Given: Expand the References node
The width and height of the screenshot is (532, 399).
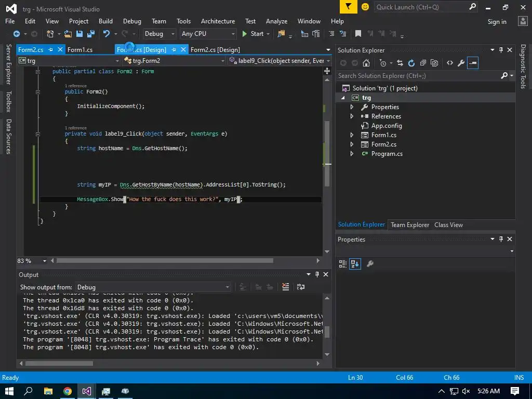Looking at the screenshot, I should [x=352, y=116].
